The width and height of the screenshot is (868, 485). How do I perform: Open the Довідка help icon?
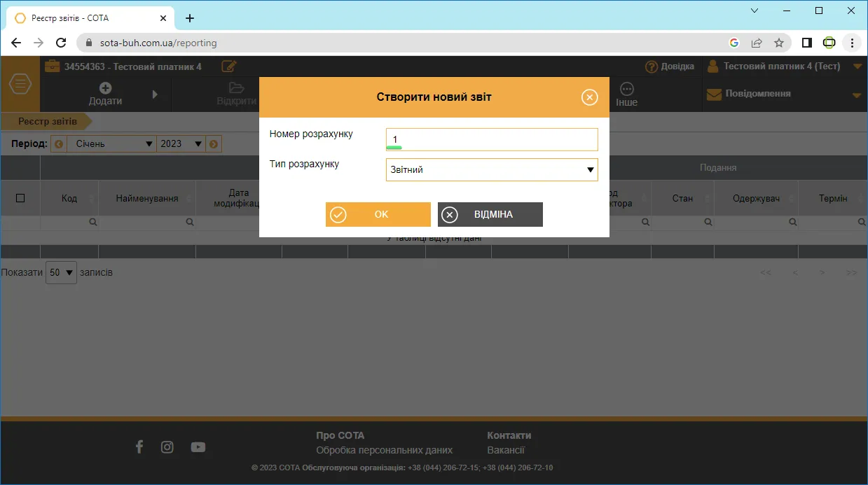pyautogui.click(x=651, y=66)
